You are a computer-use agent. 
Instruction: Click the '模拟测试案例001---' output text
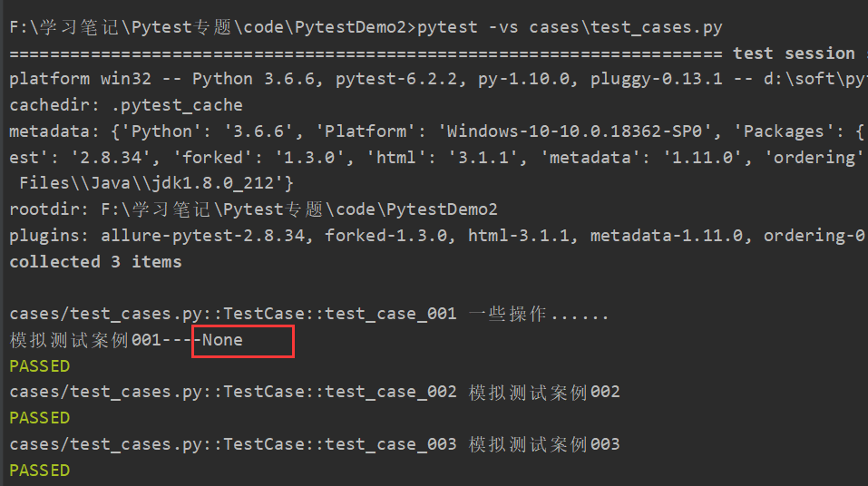click(x=100, y=341)
